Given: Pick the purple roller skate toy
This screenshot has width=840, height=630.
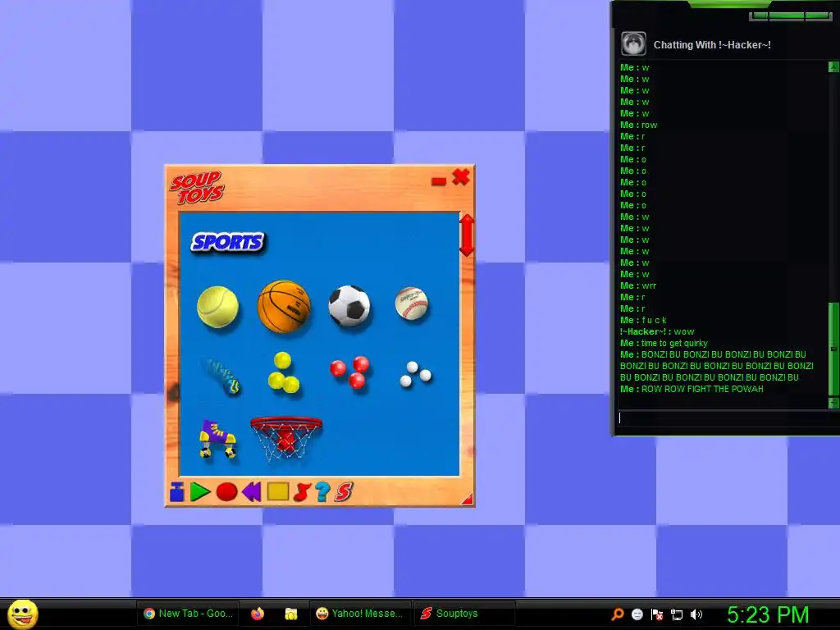Looking at the screenshot, I should pyautogui.click(x=217, y=439).
